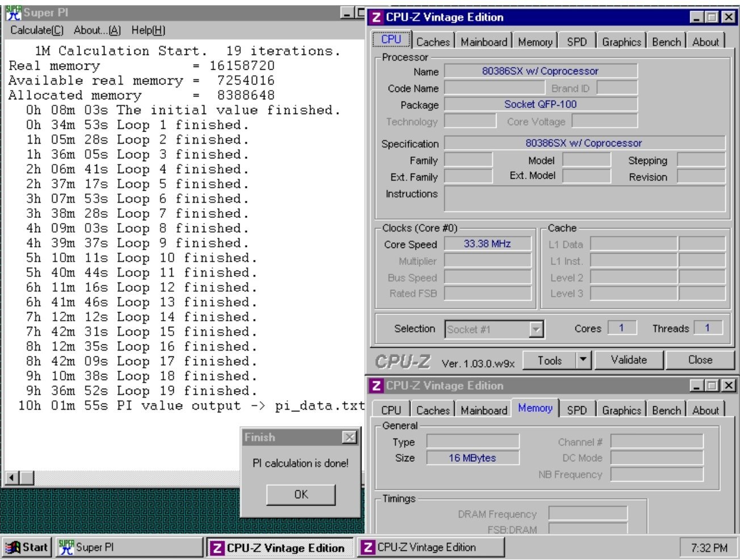Click the Tools button in CPU-Z

click(549, 360)
